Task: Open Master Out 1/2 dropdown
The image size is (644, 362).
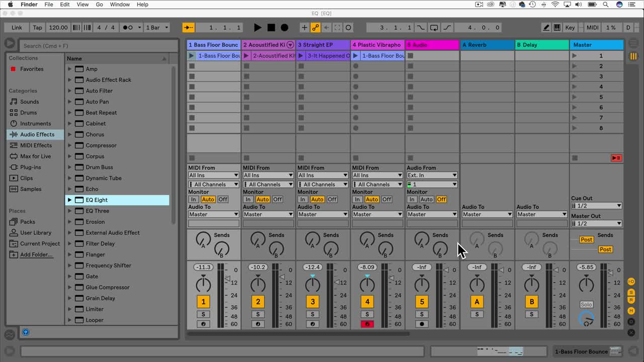Action: point(597,224)
